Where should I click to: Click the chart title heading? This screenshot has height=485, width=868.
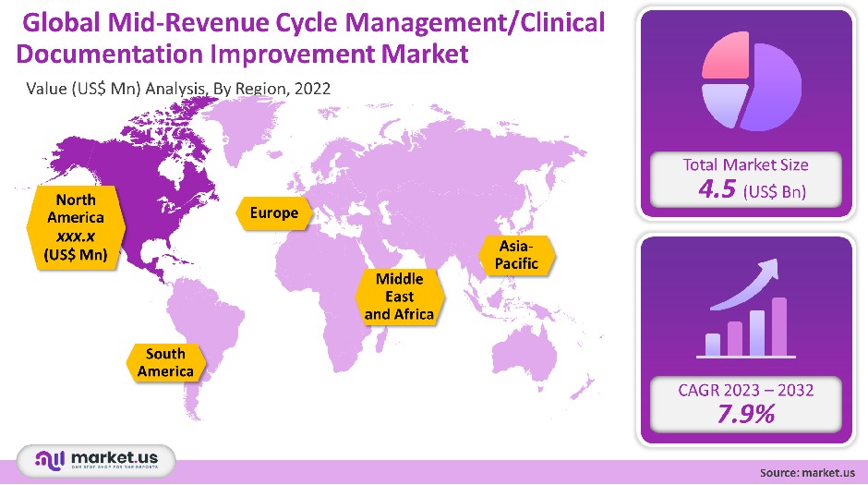(x=309, y=39)
